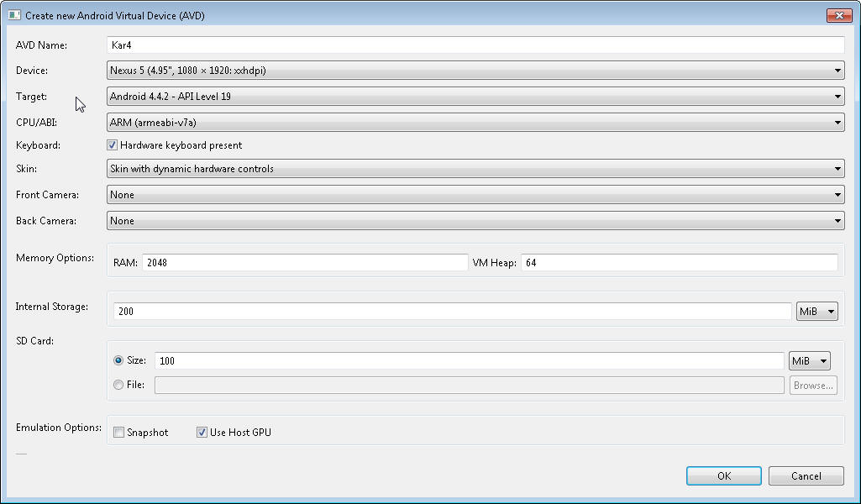Click the VM Heap field showing 64
Screen dimensions: 861x504
click(680, 262)
